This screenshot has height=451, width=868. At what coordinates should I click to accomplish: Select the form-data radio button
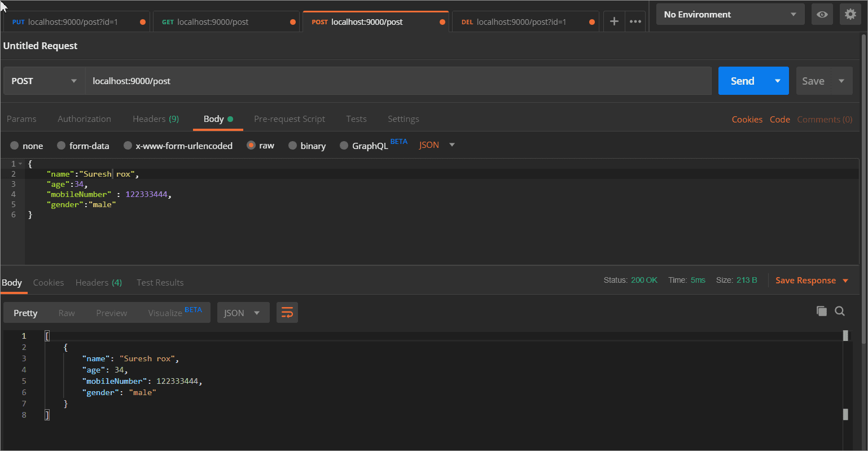point(62,146)
